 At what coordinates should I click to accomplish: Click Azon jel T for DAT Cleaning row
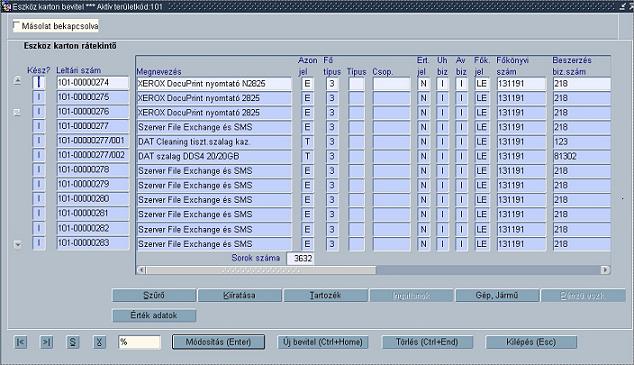click(x=307, y=142)
